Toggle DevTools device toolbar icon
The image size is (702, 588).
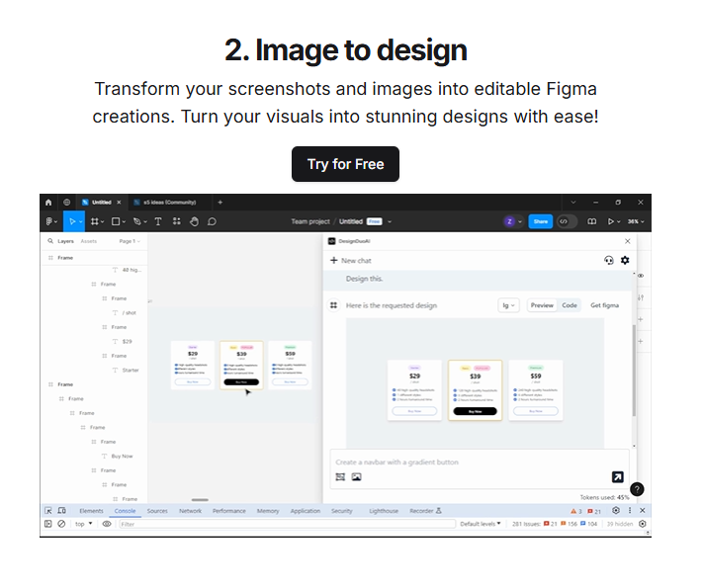click(x=62, y=511)
